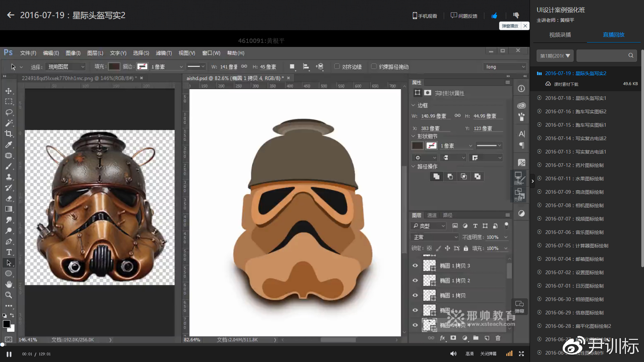Image resolution: width=644 pixels, height=362 pixels.
Task: Open the 滤镜(T) menu
Action: pos(164,53)
